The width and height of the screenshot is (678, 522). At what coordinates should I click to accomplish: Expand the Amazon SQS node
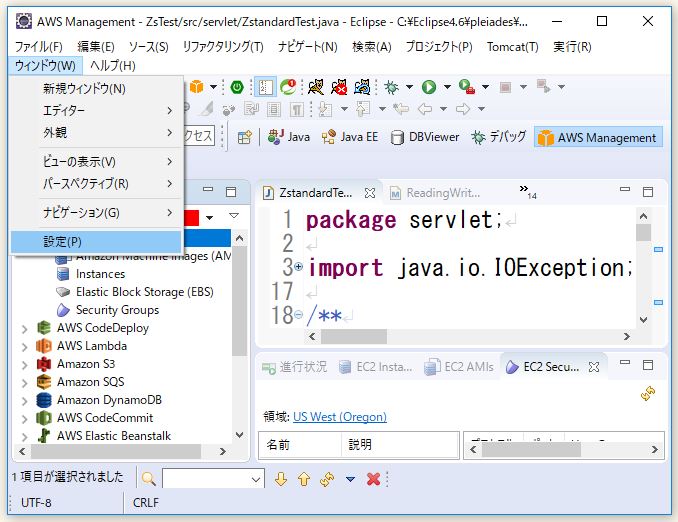pos(25,383)
